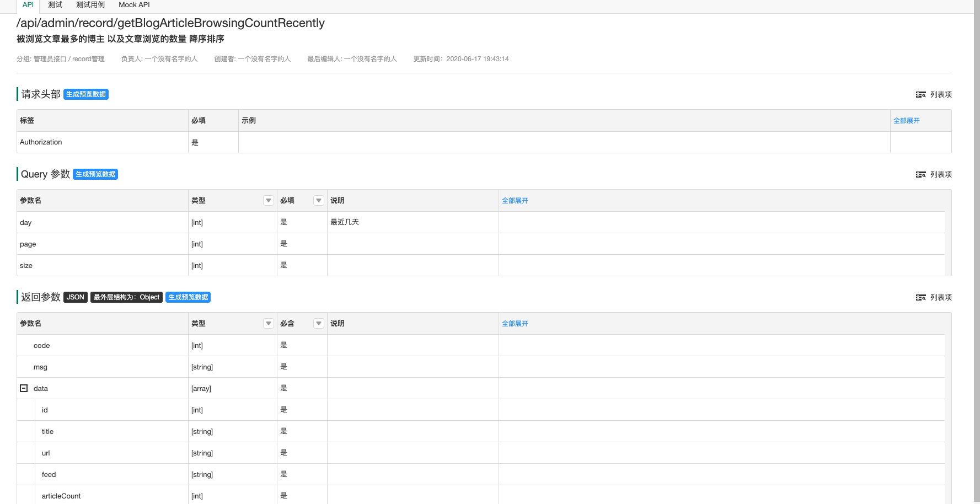Select the size parameter name
This screenshot has height=504, width=980.
26,266
